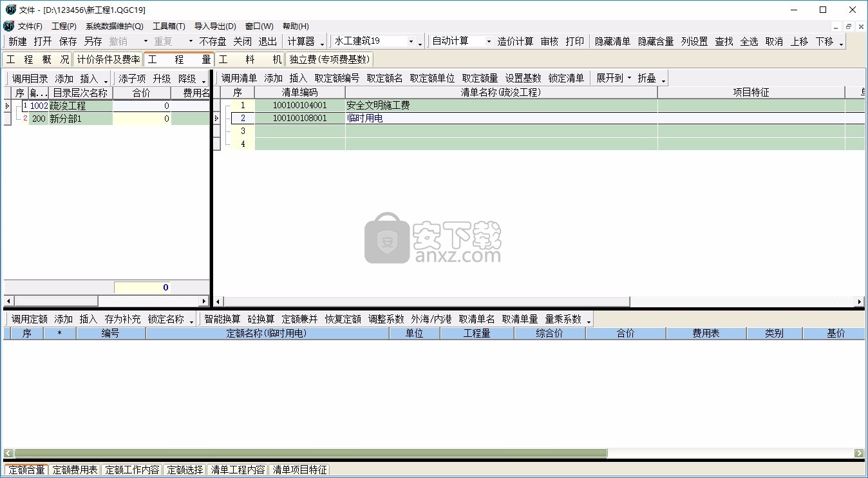Click 下移 to move row down
The width and height of the screenshot is (868, 478).
[824, 41]
